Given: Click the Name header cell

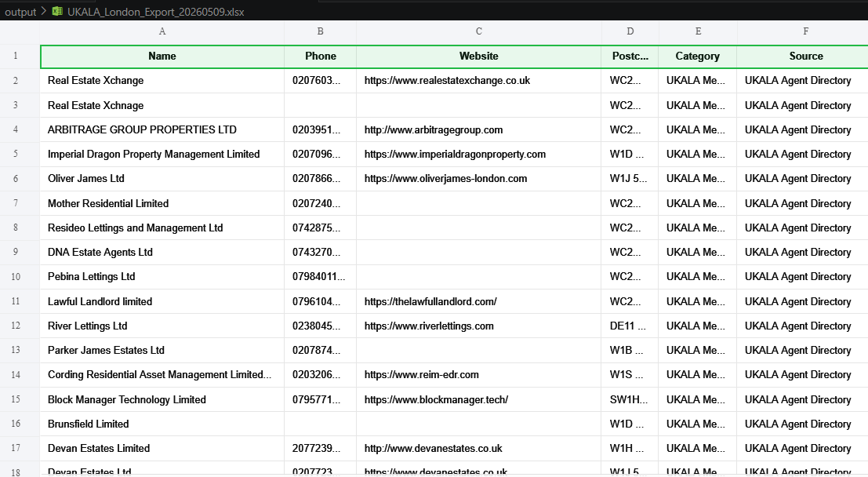Looking at the screenshot, I should point(162,56).
